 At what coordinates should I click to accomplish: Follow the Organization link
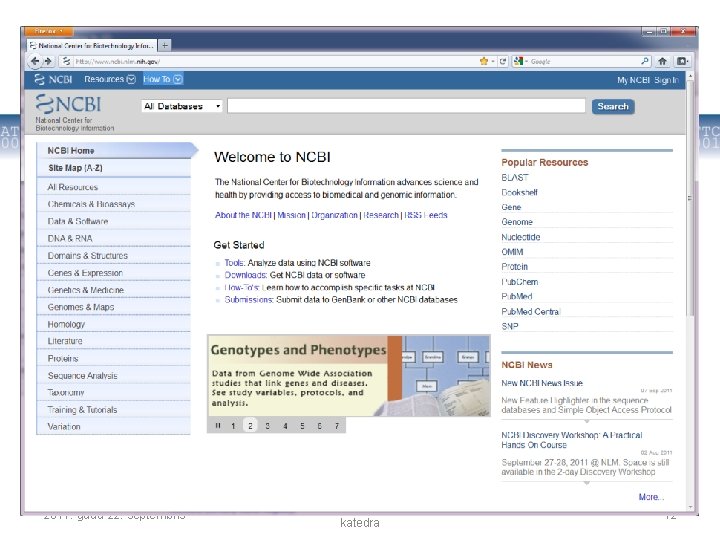click(x=334, y=215)
